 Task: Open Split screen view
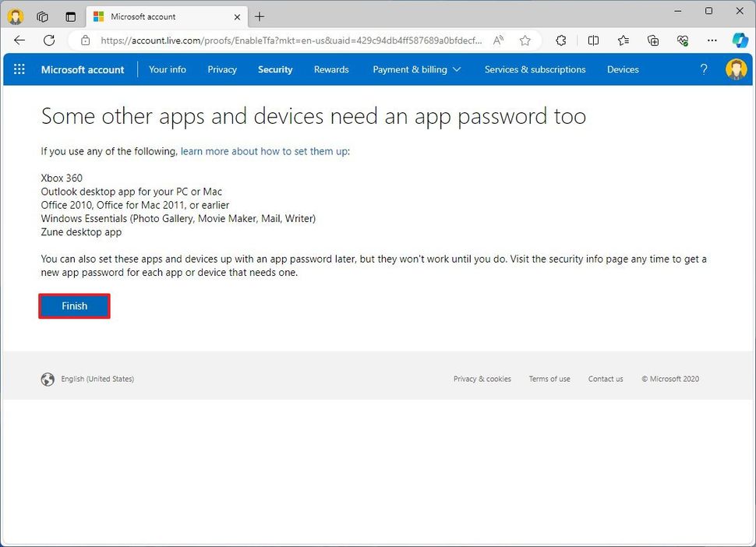point(593,41)
